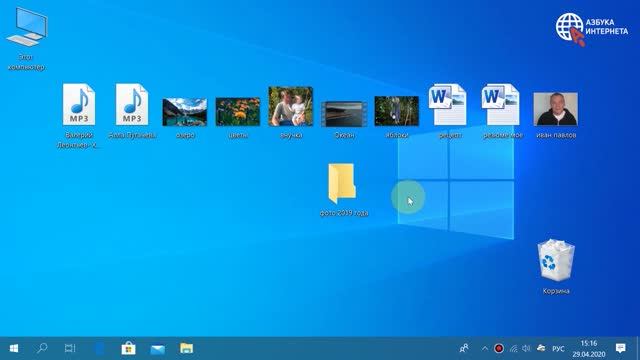Open taskbar search magnifier
This screenshot has height=360, width=640.
click(42, 348)
